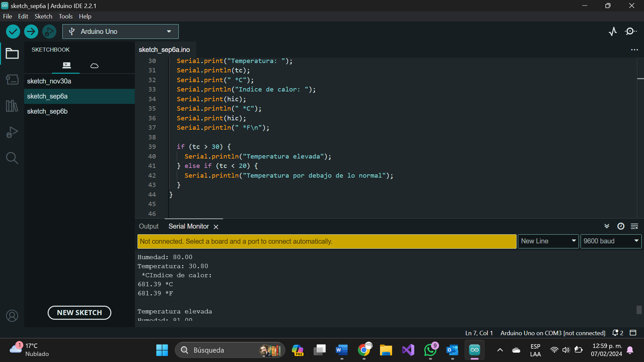Open WhatsApp from the Windows taskbar
The height and width of the screenshot is (362, 644).
(430, 350)
